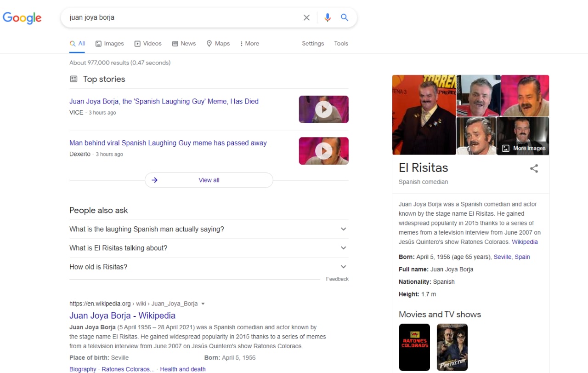Open the Biography sitelink
The image size is (588, 373).
coord(83,369)
